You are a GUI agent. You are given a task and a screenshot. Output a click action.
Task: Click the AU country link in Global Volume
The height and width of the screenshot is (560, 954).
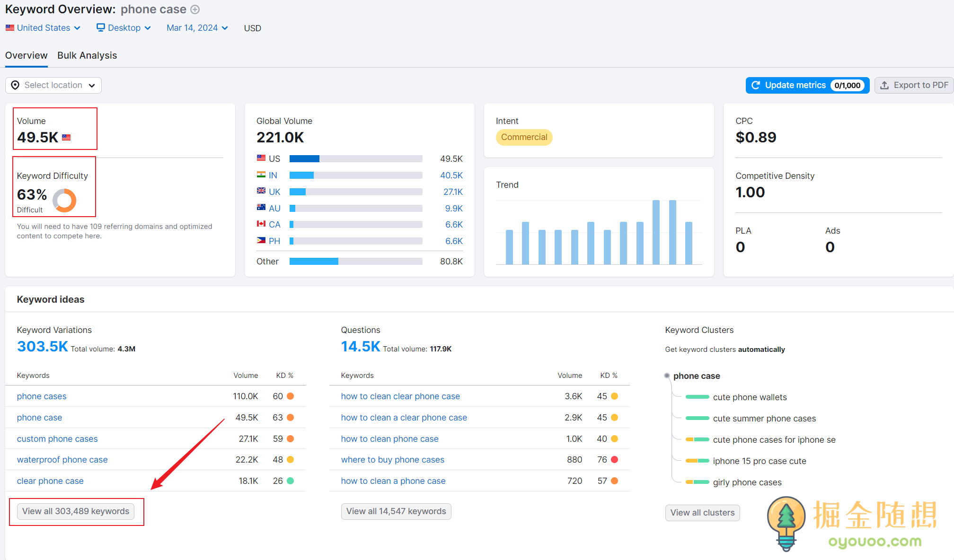(274, 209)
